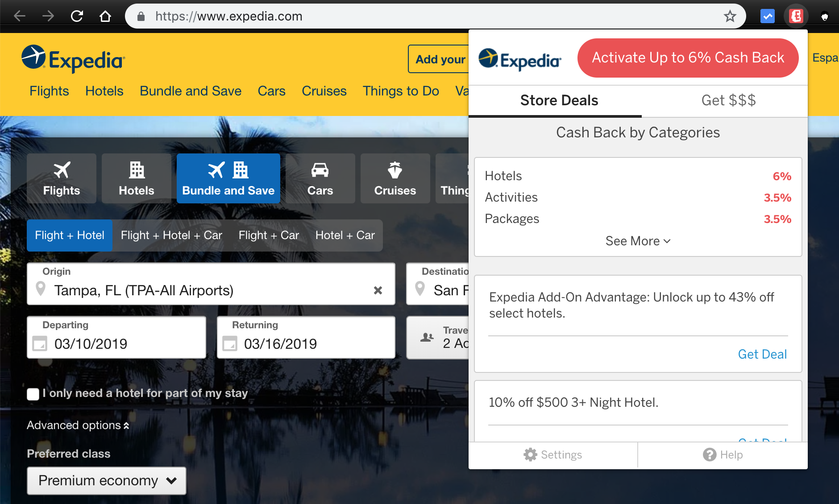The image size is (839, 504).
Task: Click the Español language link
Action: click(825, 58)
